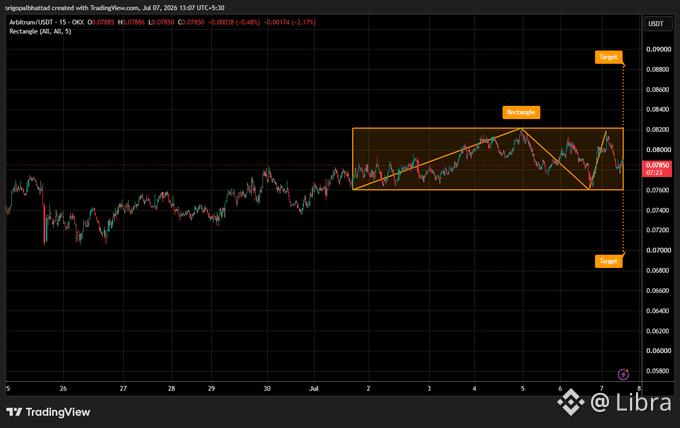Click the 0.09000 price axis label
Viewport: 680px width, 428px height.
click(658, 49)
